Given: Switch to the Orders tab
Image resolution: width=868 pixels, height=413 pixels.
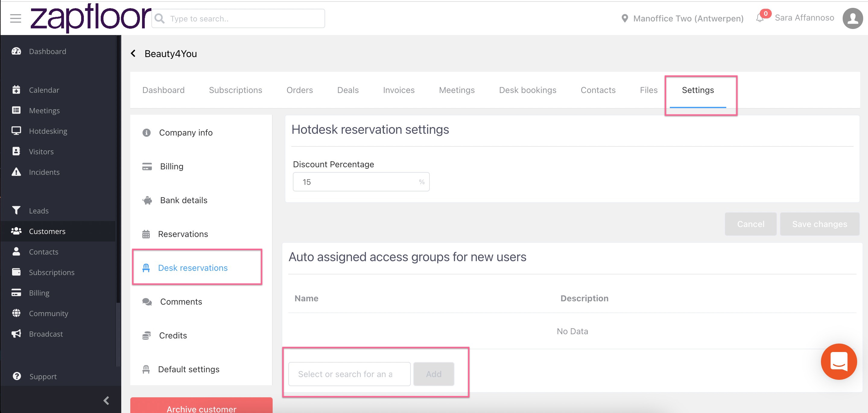Looking at the screenshot, I should point(299,90).
